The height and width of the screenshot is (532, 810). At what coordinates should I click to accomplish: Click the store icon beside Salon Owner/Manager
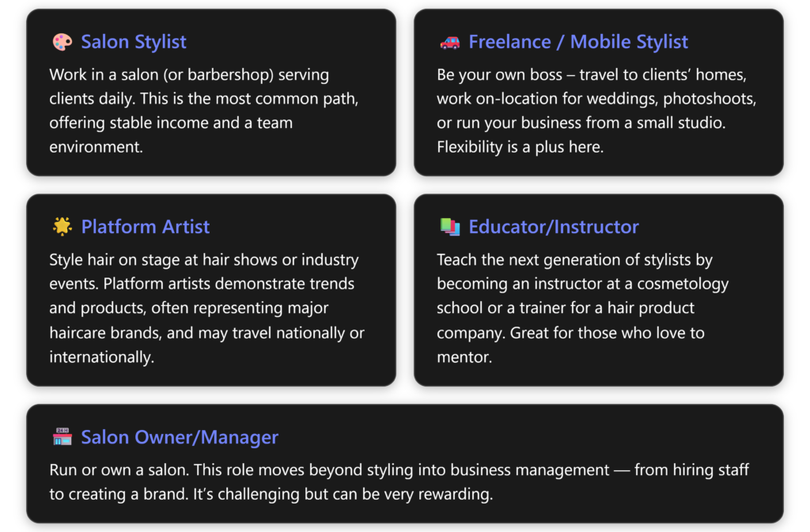(x=62, y=438)
